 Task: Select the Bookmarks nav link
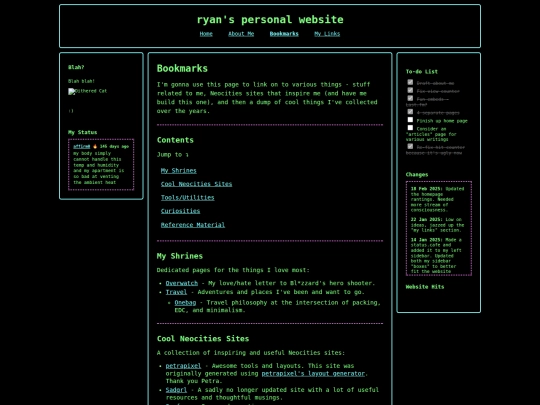pos(284,34)
